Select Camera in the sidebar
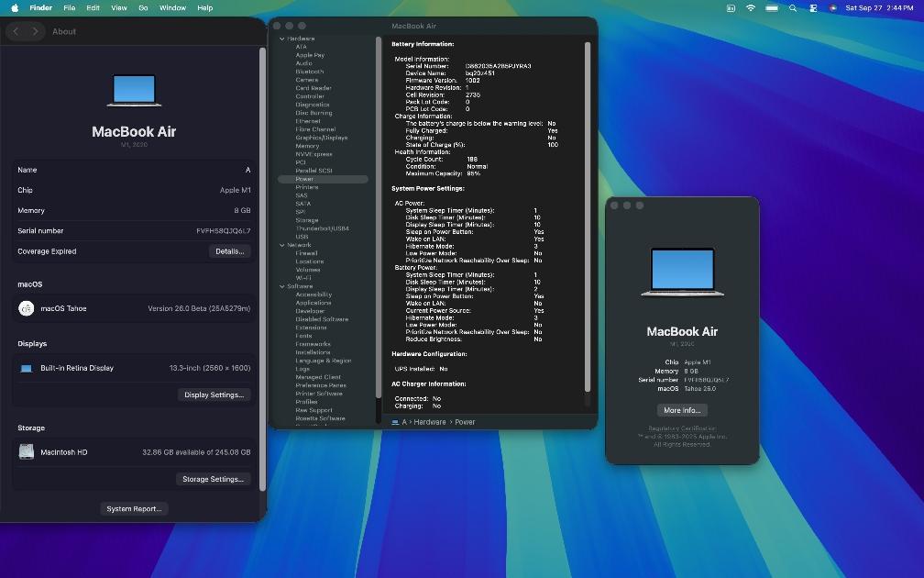Image resolution: width=924 pixels, height=578 pixels. pos(306,80)
